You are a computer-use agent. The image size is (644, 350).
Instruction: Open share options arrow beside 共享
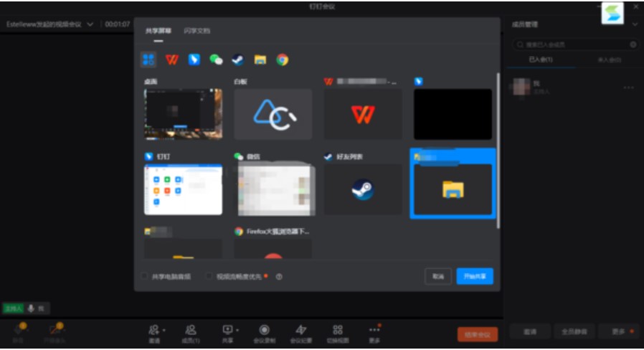[237, 330]
